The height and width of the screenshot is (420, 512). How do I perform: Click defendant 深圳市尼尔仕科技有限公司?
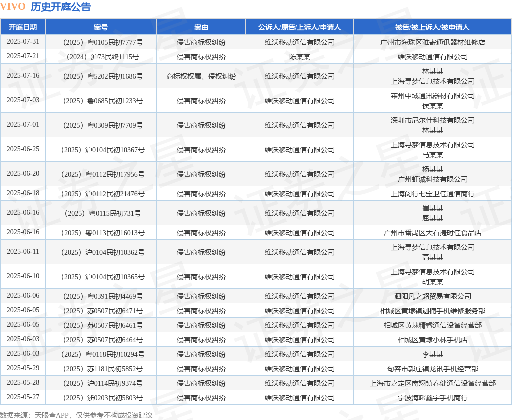pyautogui.click(x=432, y=120)
